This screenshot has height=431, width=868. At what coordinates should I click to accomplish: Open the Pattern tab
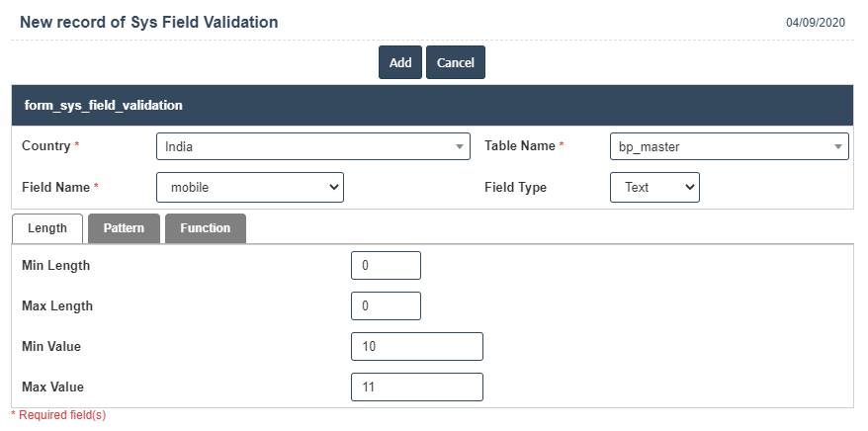coord(124,228)
